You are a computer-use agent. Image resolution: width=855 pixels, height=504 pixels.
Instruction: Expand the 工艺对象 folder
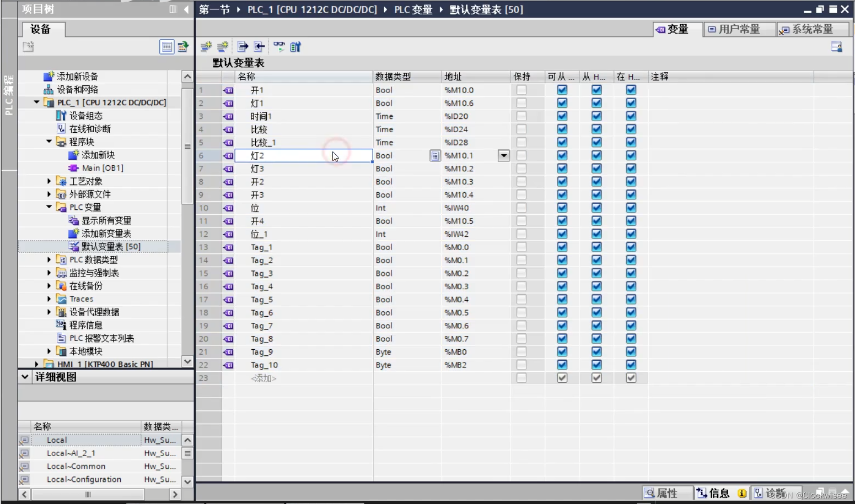click(x=49, y=181)
